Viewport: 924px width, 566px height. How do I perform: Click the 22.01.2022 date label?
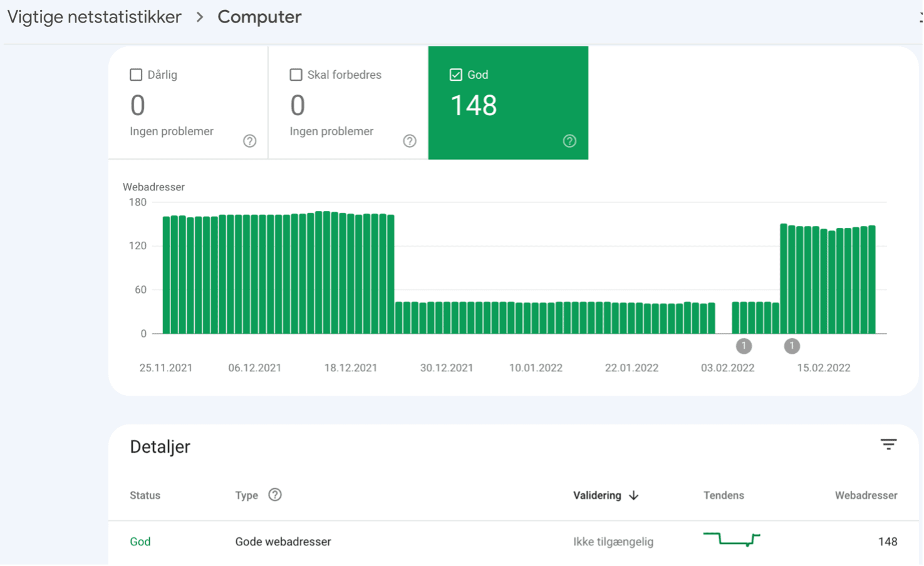[x=631, y=368]
